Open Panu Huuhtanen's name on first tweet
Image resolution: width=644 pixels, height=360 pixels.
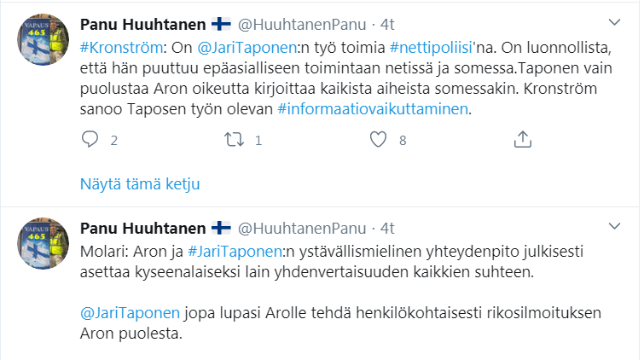coord(142,23)
